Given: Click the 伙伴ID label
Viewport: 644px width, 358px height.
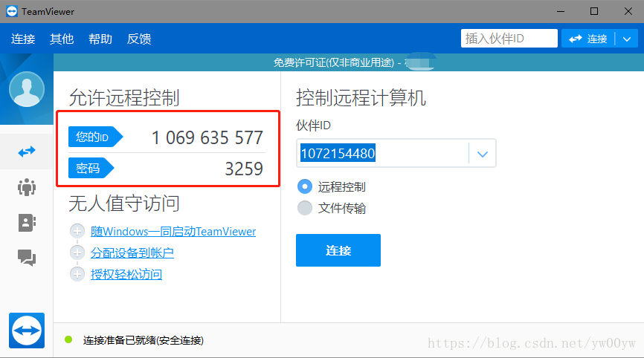Looking at the screenshot, I should pyautogui.click(x=313, y=126).
